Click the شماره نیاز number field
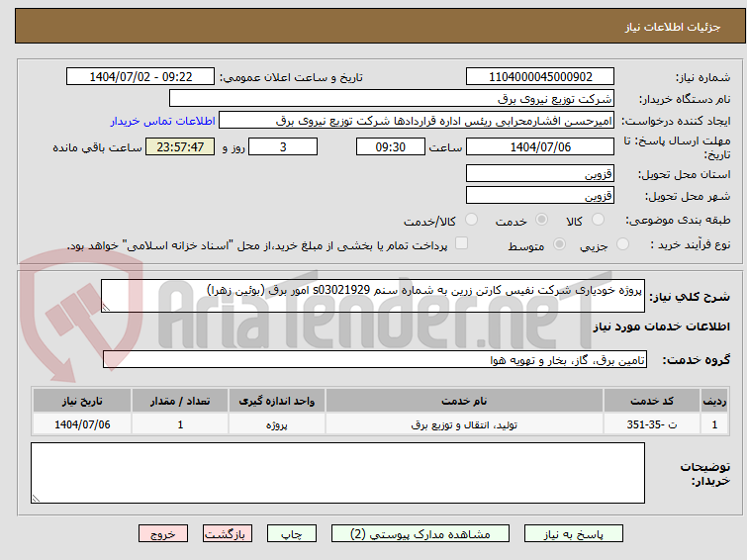The width and height of the screenshot is (747, 560). click(540, 77)
